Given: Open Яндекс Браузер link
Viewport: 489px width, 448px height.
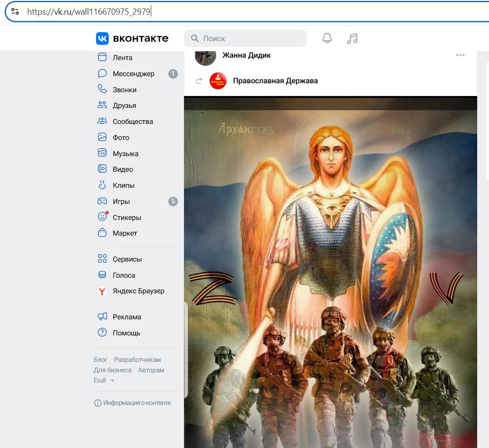Looking at the screenshot, I should [139, 291].
